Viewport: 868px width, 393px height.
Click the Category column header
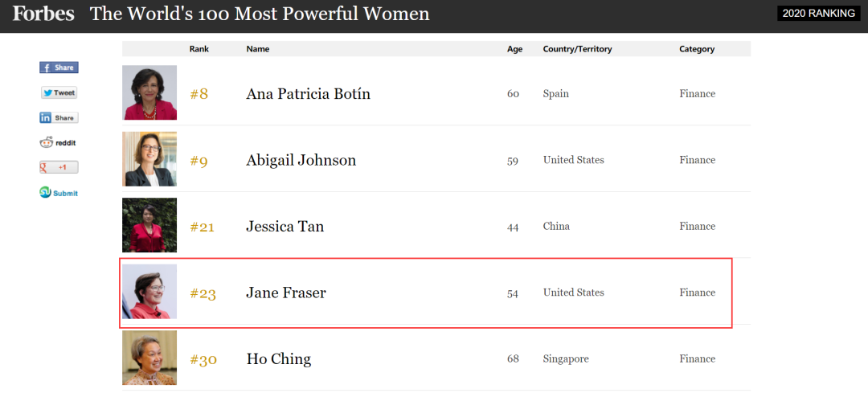click(697, 49)
